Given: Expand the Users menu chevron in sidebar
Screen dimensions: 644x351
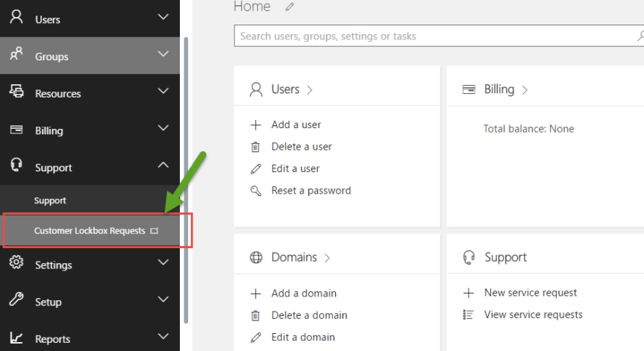Looking at the screenshot, I should point(163,17).
